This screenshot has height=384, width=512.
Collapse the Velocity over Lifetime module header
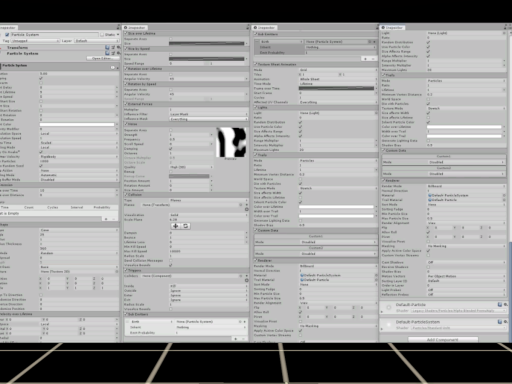pyautogui.click(x=59, y=314)
